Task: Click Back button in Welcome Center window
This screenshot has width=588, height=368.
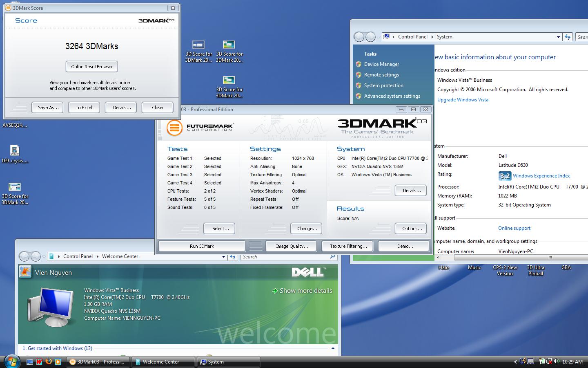Action: click(24, 256)
